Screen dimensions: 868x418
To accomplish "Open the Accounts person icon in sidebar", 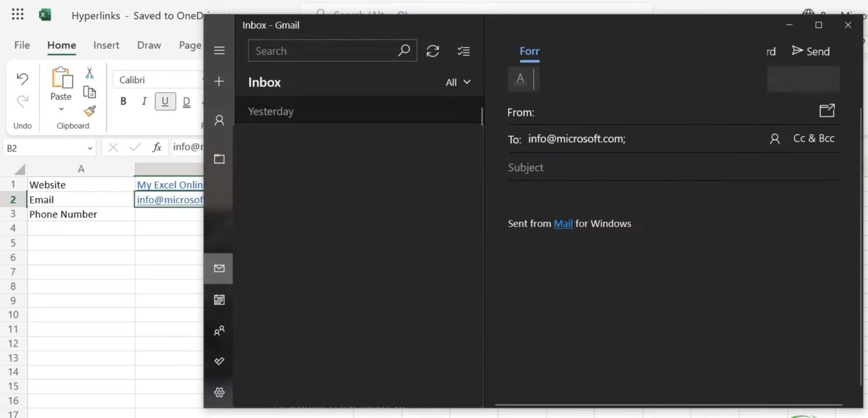I will tap(219, 120).
